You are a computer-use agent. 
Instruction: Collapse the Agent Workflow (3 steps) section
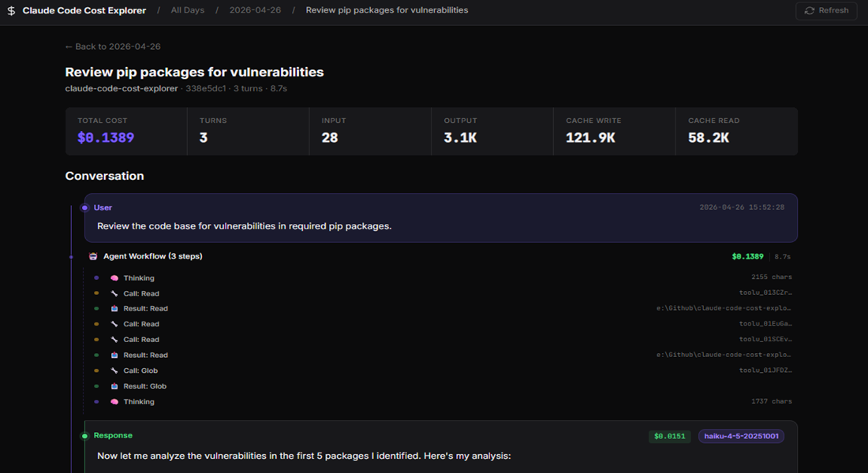(x=440, y=256)
